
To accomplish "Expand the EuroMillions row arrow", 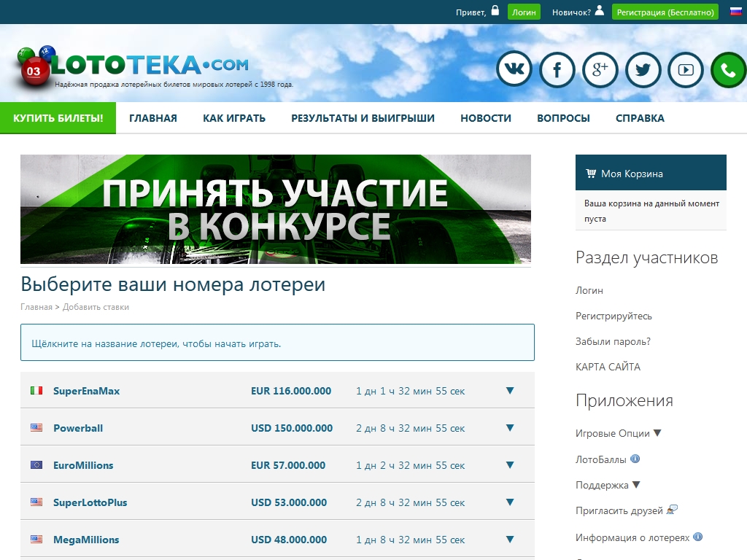I will (x=510, y=465).
